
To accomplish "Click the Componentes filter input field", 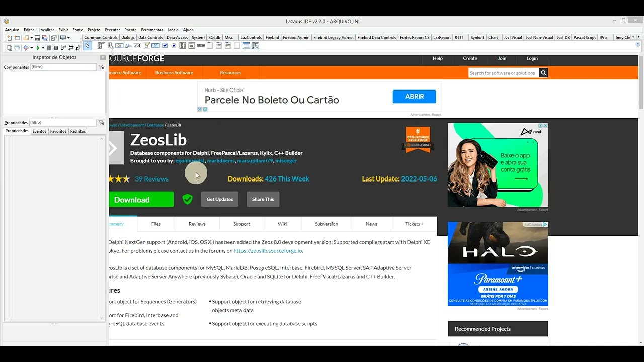I will [62, 67].
